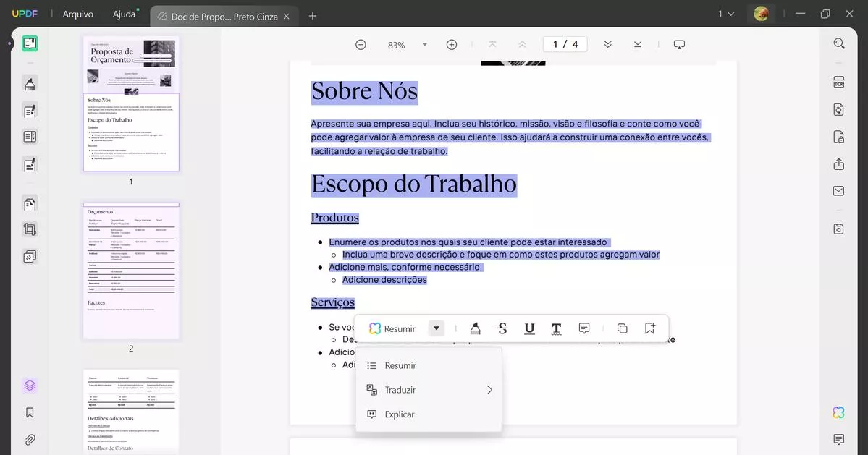868x455 pixels.
Task: Apply underline to the selection
Action: point(529,328)
